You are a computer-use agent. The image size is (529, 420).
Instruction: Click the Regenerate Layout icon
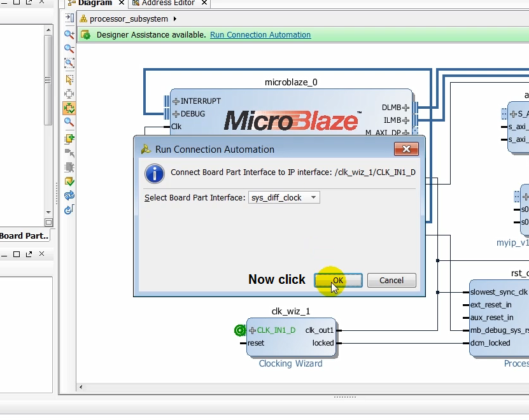pos(69,195)
